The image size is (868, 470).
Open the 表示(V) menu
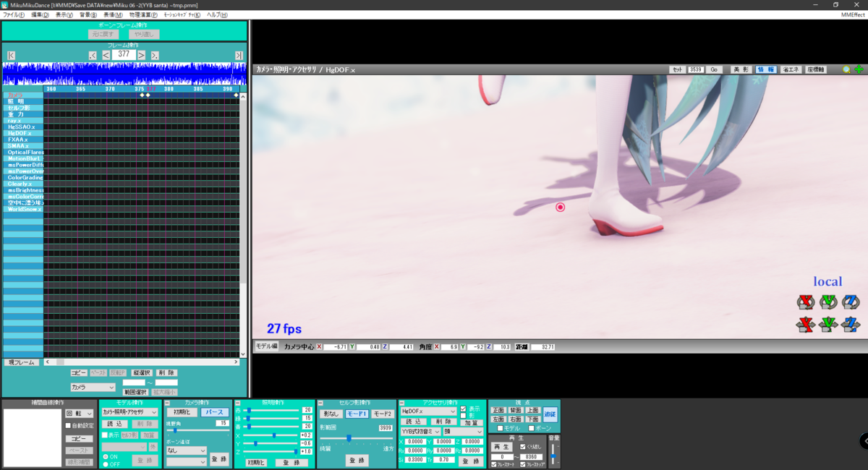pos(64,14)
